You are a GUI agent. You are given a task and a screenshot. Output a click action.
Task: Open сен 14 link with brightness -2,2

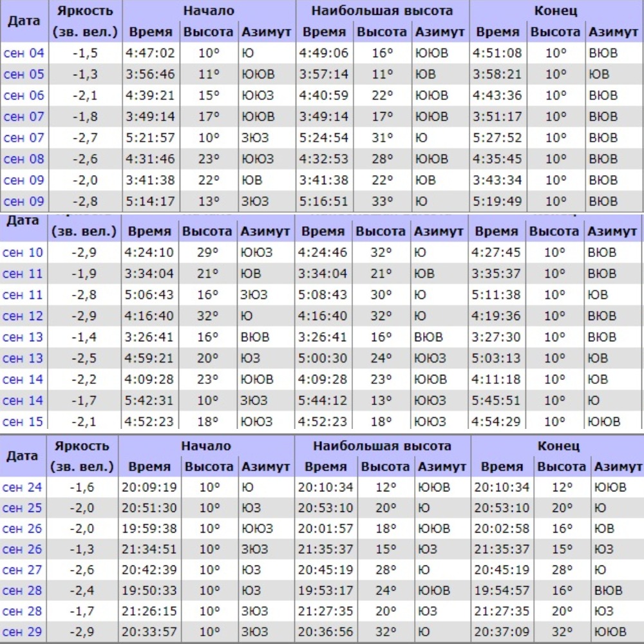tap(23, 379)
